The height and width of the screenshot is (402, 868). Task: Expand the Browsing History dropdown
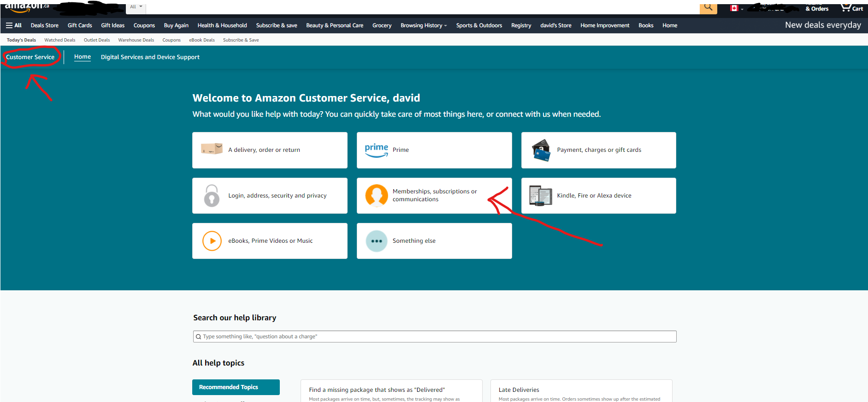(424, 25)
